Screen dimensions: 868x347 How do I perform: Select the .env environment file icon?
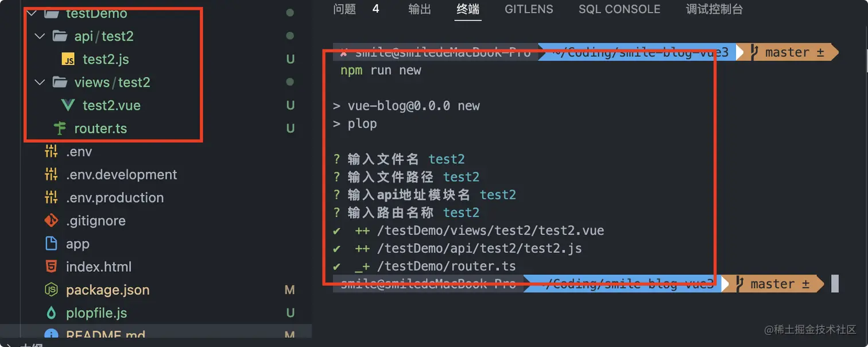point(52,151)
